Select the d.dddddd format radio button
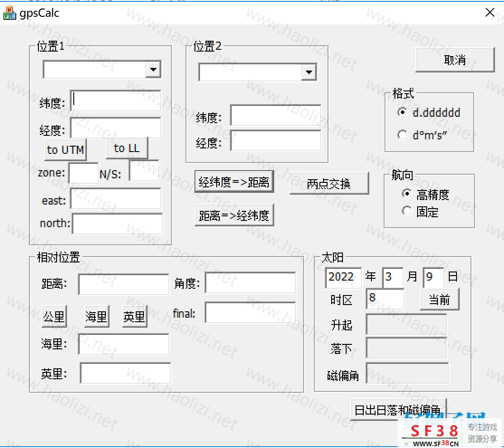504x448 pixels. point(402,112)
